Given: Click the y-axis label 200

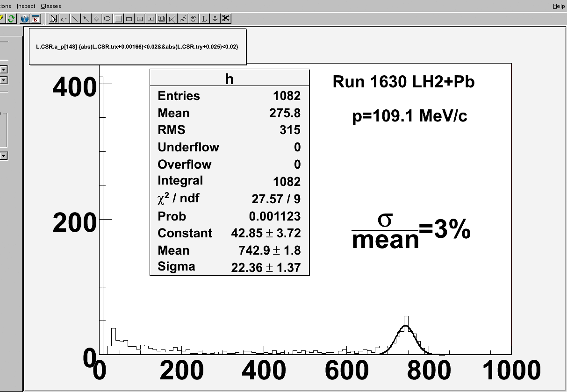Looking at the screenshot, I should click(x=74, y=223).
